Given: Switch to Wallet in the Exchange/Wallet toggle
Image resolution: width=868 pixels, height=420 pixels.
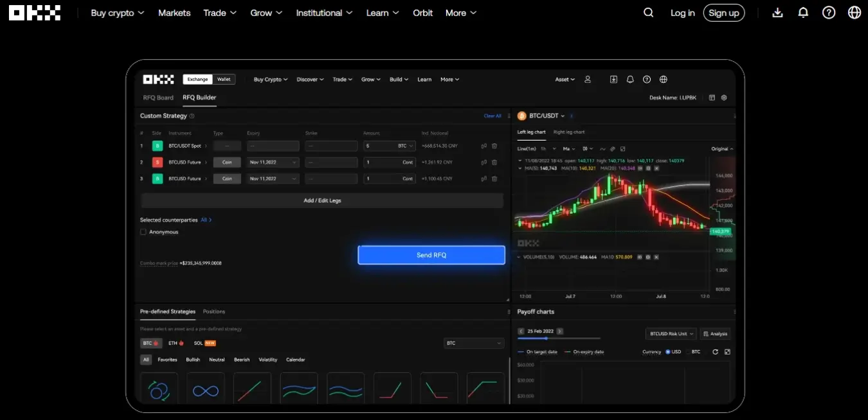Looking at the screenshot, I should [x=224, y=80].
